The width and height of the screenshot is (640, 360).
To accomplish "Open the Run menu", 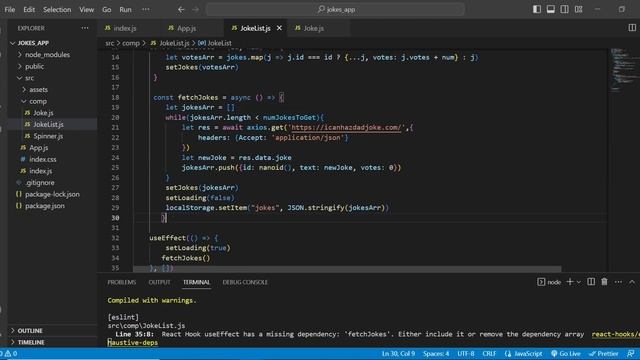I will 125,9.
